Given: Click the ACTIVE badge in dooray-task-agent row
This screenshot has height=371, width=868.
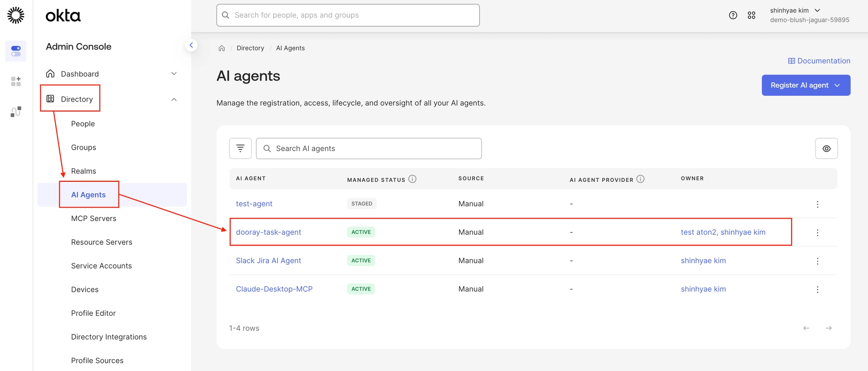Looking at the screenshot, I should click(x=361, y=232).
